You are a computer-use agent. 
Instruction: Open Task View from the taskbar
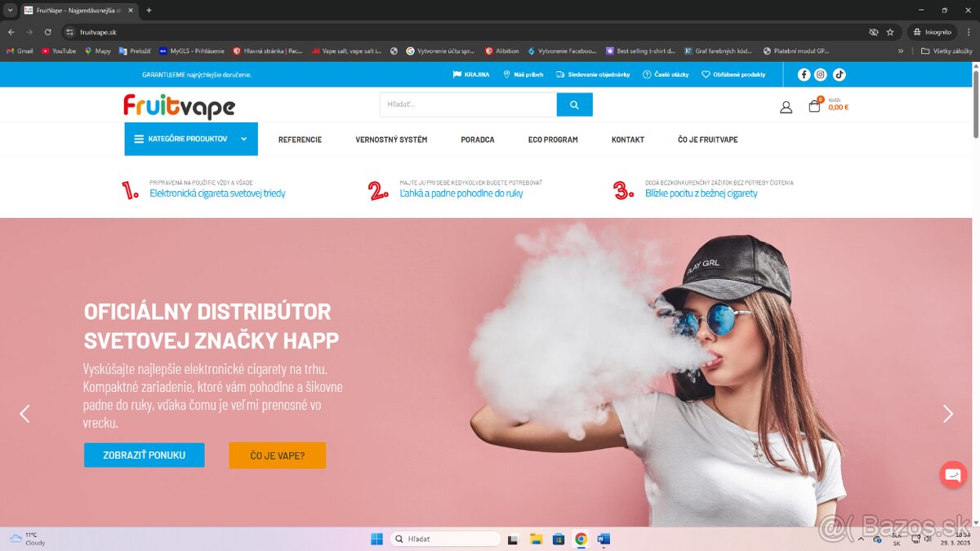513,539
